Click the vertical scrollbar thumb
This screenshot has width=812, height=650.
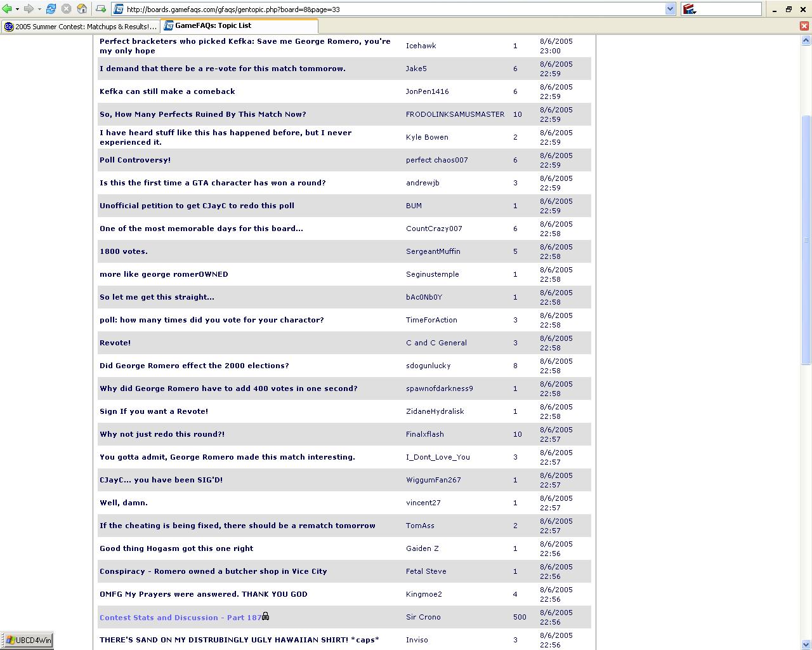[x=806, y=240]
